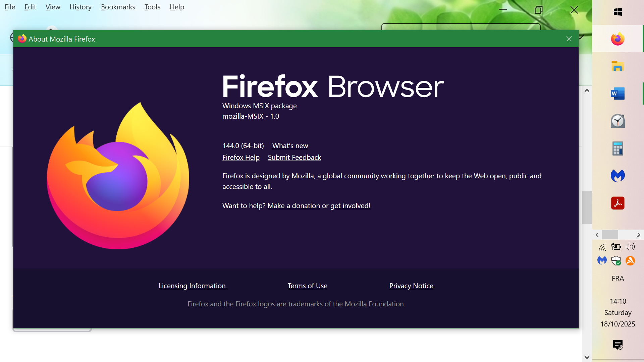Close the About Mozilla Firefox dialog

(x=569, y=39)
